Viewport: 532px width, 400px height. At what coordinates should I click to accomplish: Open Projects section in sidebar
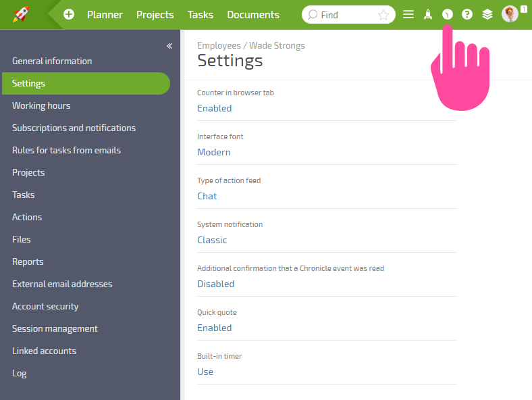pyautogui.click(x=28, y=172)
